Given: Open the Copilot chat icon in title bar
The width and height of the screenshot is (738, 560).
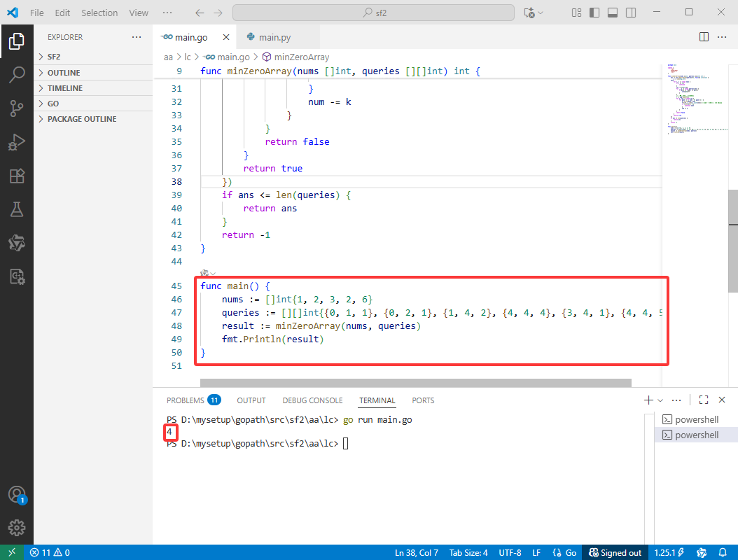Looking at the screenshot, I should coord(529,13).
